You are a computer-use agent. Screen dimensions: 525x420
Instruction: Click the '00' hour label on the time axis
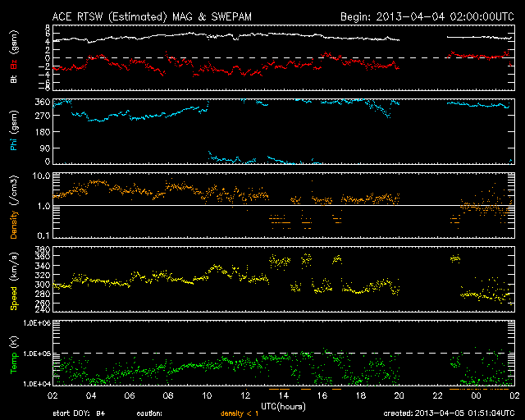pos(476,396)
